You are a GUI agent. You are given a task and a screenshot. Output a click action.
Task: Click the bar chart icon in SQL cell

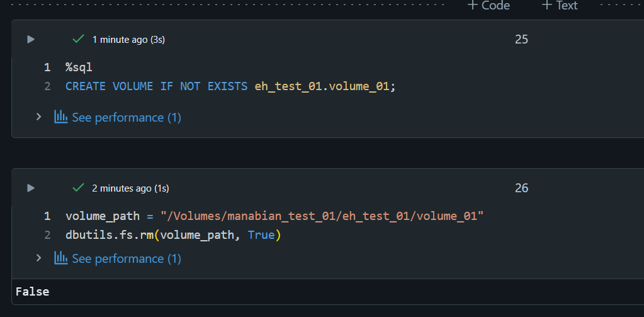pos(61,117)
